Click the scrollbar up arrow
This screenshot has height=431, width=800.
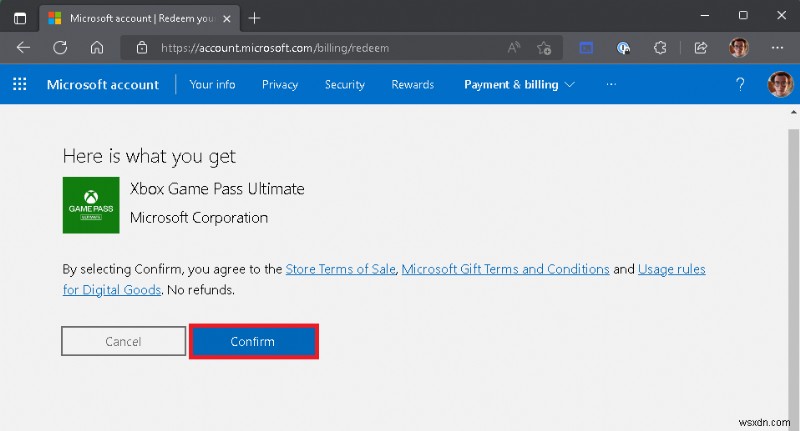tap(793, 112)
